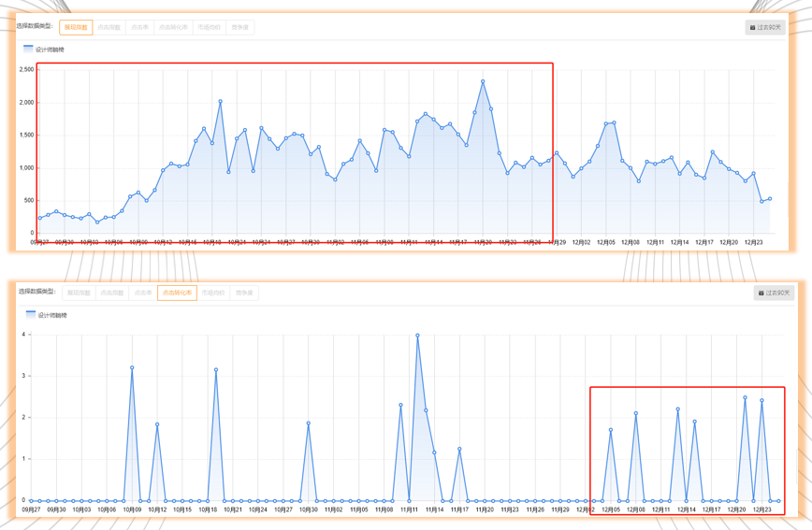
Task: Click 12月14 x-axis label in top chart
Action: 679,242
